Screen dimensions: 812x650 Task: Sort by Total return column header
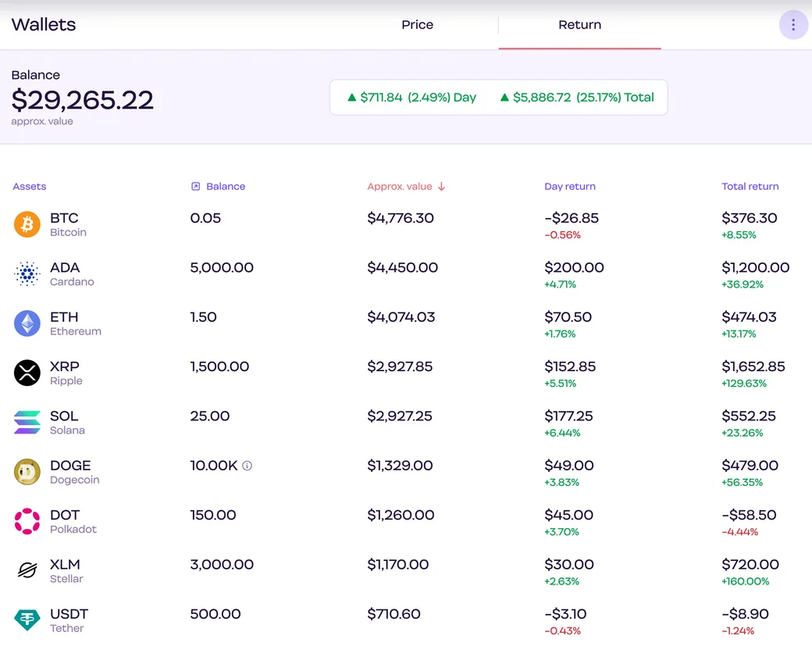750,186
